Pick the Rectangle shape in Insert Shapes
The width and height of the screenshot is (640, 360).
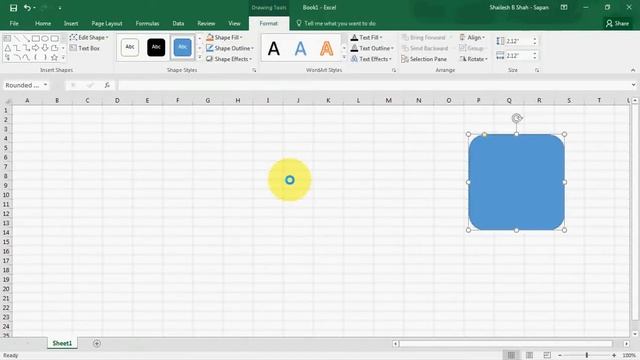(36, 39)
